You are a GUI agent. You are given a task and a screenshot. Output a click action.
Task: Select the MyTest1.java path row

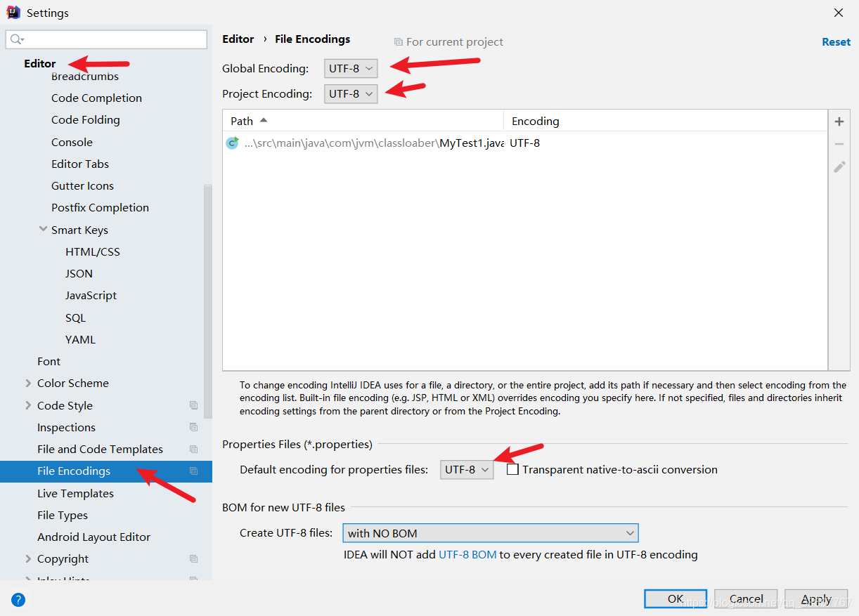click(525, 143)
